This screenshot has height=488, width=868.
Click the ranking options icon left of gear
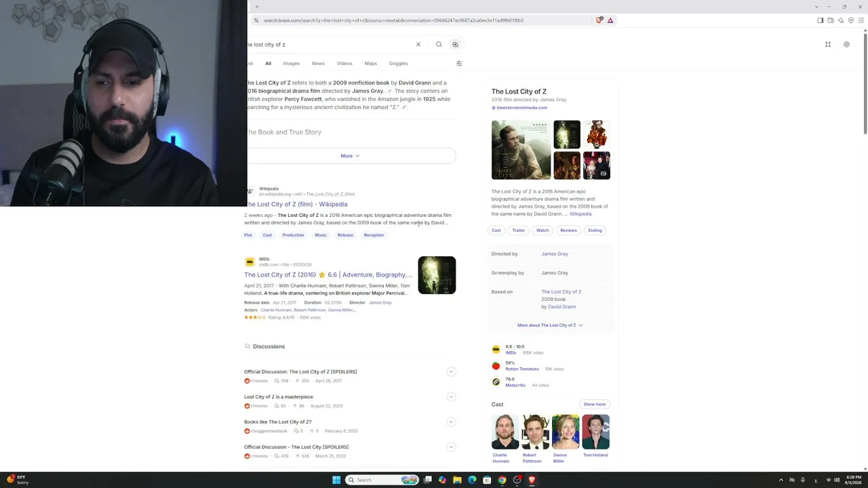tap(828, 45)
